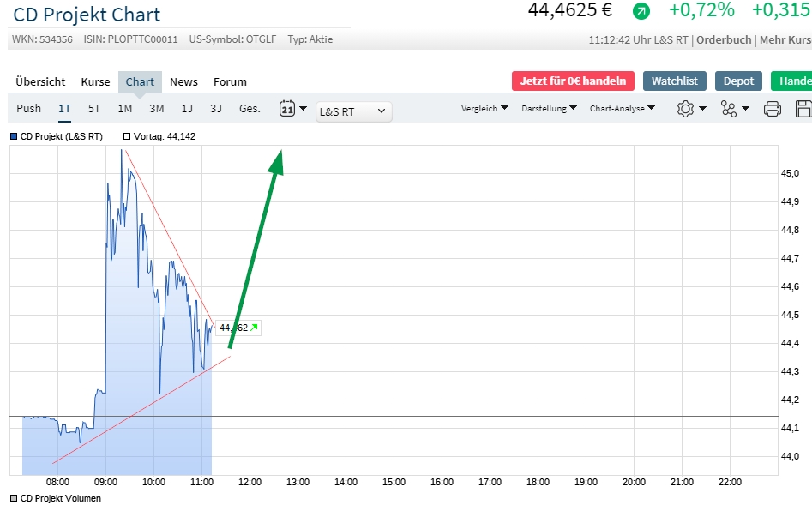Save chart with floppy disk icon

[x=803, y=109]
